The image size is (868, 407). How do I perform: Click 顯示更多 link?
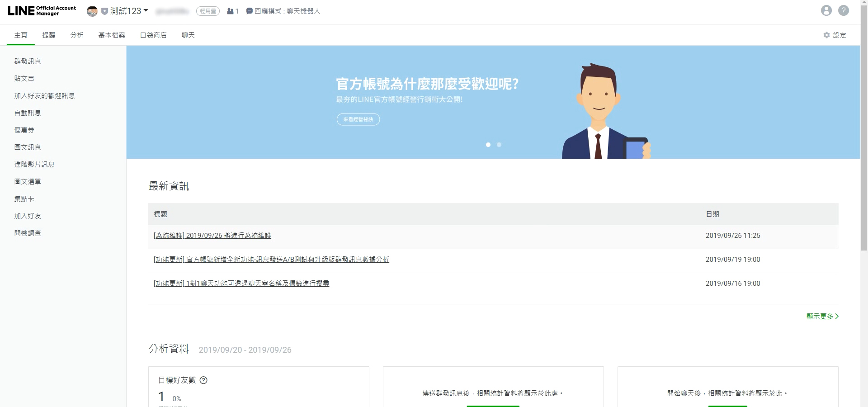pos(822,316)
